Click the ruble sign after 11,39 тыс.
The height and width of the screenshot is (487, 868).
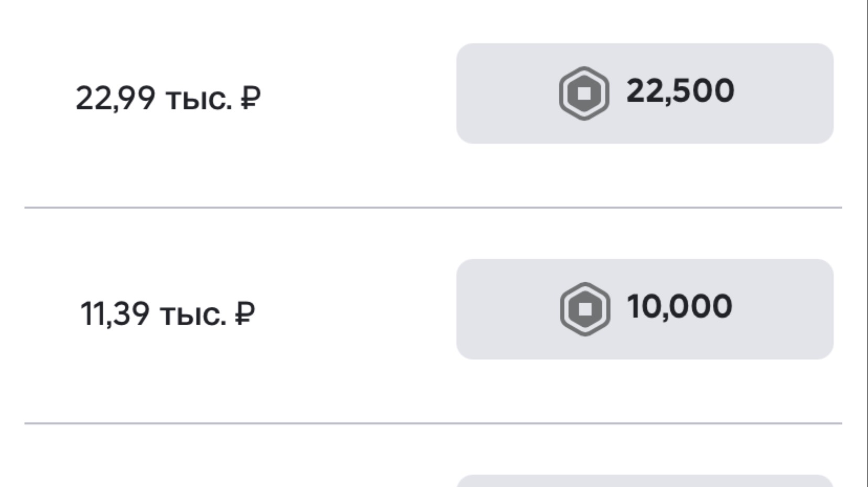(245, 314)
